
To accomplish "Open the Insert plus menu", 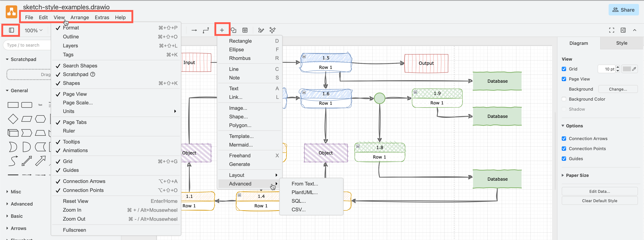I will click(x=222, y=30).
